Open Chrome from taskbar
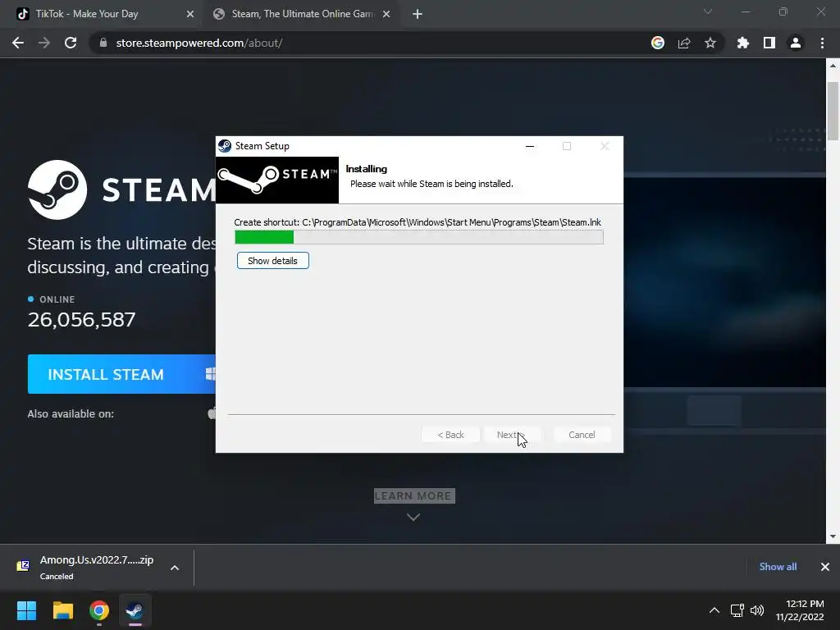This screenshot has width=840, height=630. coord(99,610)
